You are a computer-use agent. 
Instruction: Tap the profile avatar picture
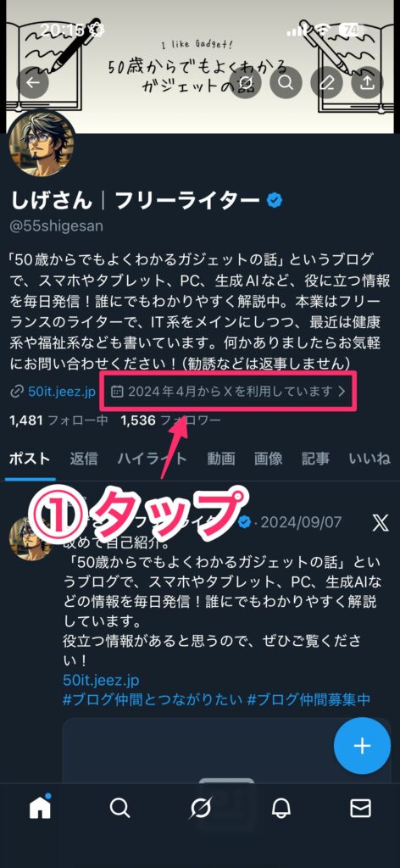tap(42, 142)
